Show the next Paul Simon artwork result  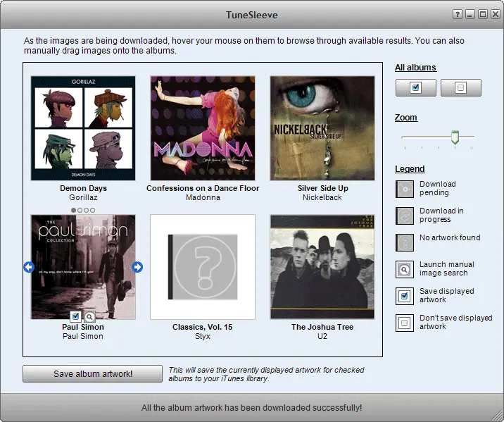click(x=137, y=267)
